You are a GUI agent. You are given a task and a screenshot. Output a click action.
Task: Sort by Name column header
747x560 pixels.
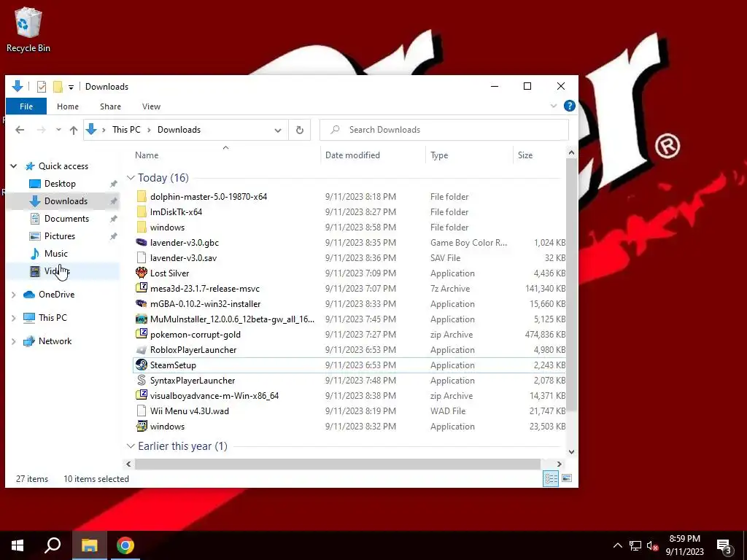pyautogui.click(x=147, y=155)
